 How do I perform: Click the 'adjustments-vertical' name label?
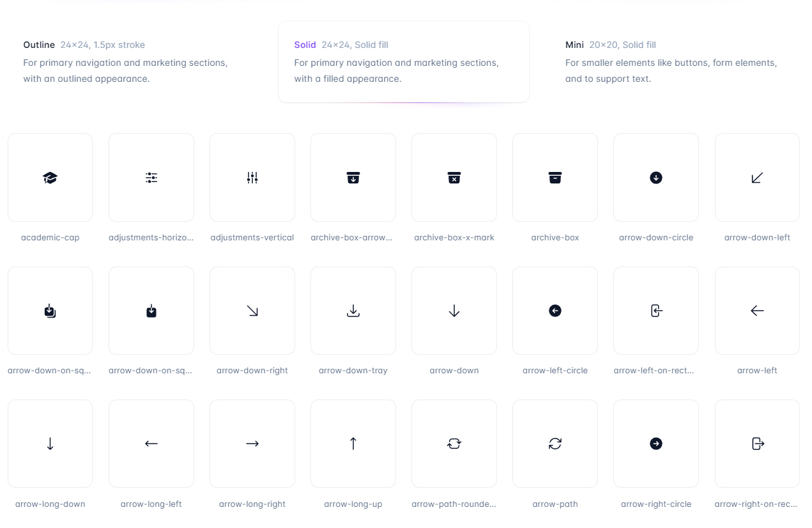coord(252,237)
